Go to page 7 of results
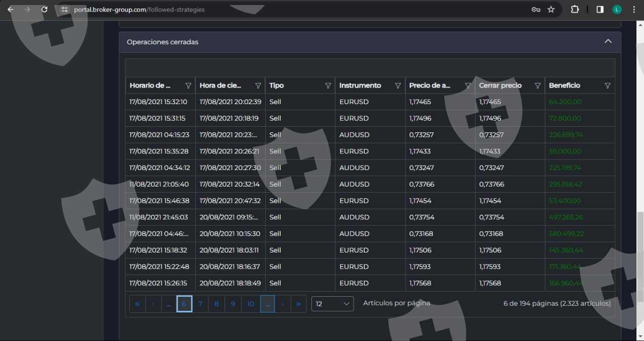644x341 pixels. 200,304
